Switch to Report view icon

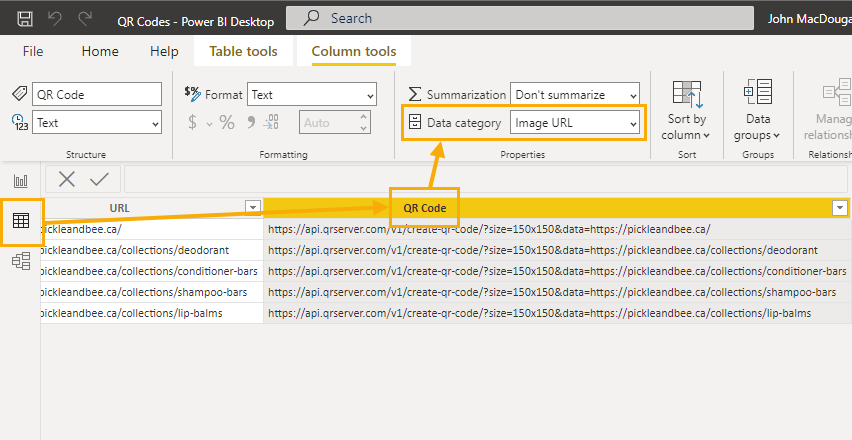pyautogui.click(x=21, y=181)
